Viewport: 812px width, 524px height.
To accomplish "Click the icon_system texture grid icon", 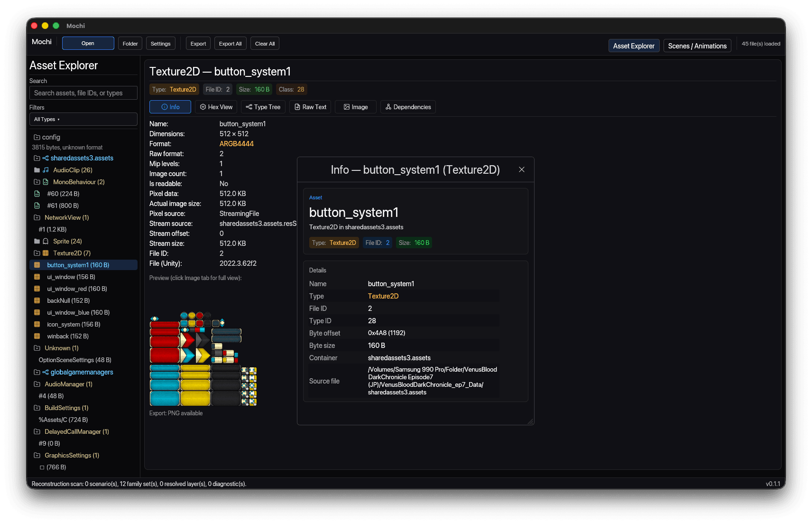I will pos(37,324).
